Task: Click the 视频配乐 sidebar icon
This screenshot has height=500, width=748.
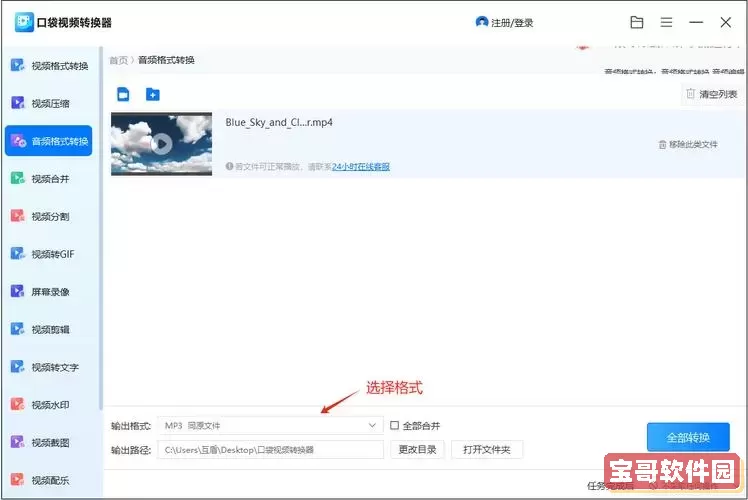Action: click(17, 479)
